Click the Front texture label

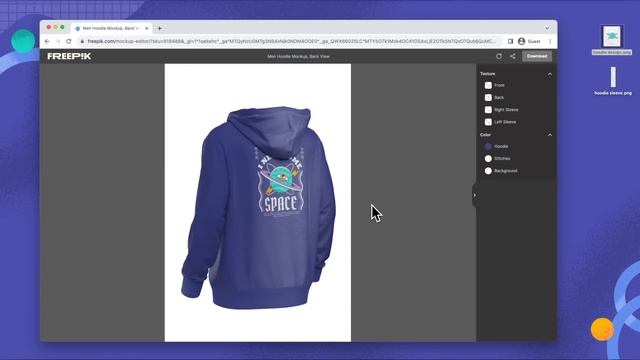[x=499, y=85]
